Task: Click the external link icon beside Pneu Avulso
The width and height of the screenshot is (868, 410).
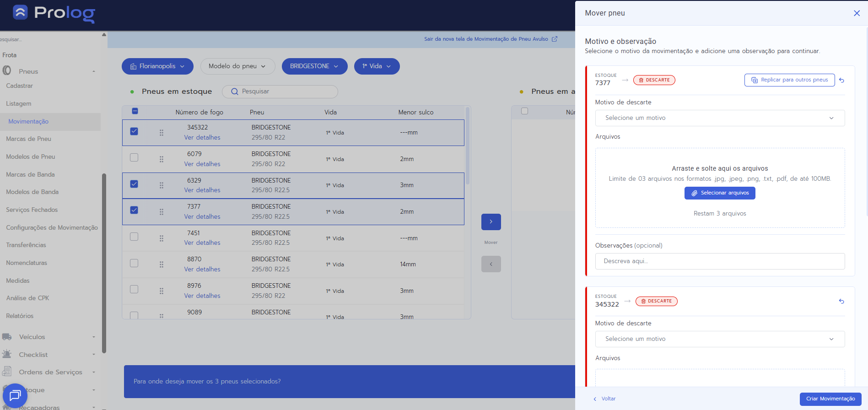Action: 555,39
